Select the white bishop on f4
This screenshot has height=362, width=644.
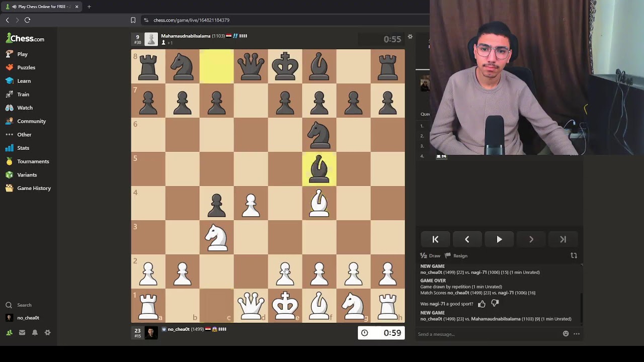click(x=319, y=203)
